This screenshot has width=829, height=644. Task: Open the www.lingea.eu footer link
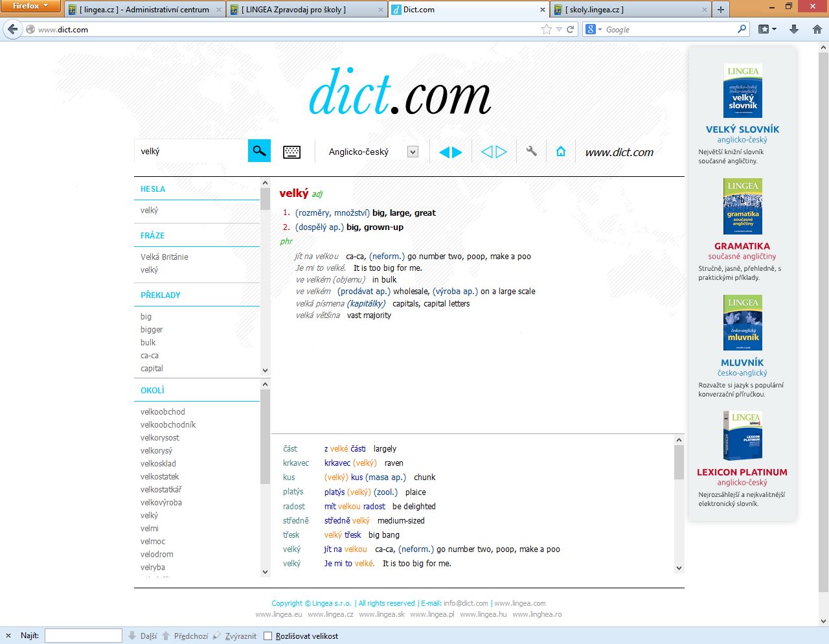click(278, 614)
